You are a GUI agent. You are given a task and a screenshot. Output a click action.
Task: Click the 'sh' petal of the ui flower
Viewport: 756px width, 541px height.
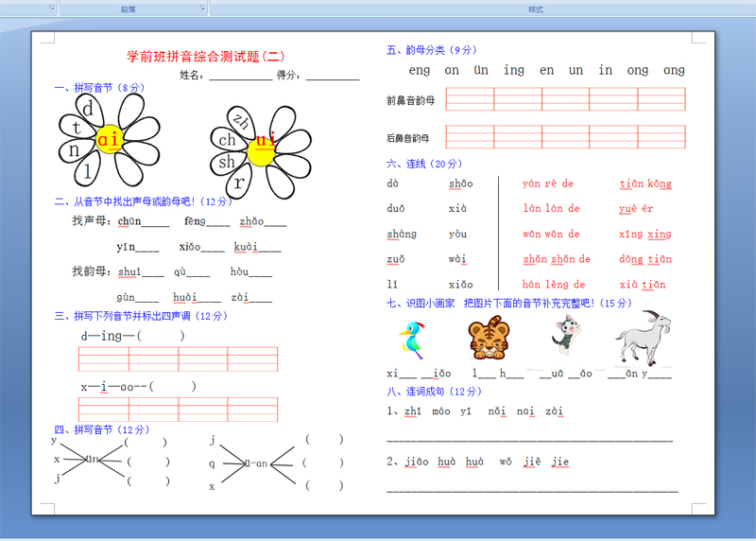pyautogui.click(x=226, y=162)
